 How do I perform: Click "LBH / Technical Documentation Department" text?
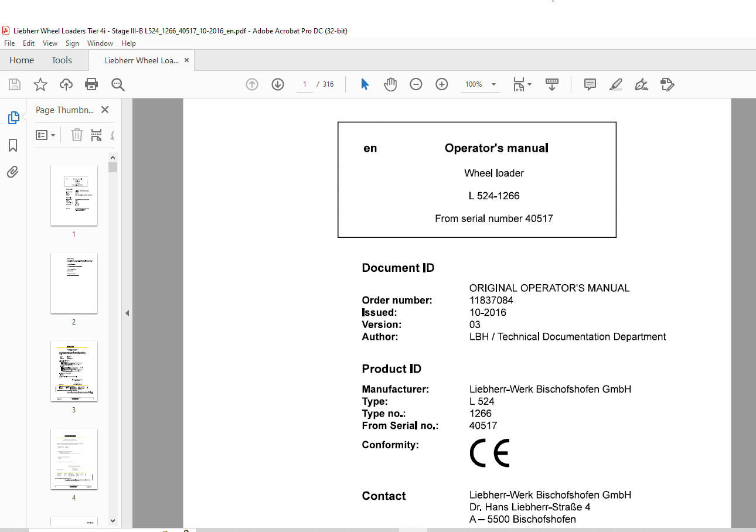tap(567, 337)
